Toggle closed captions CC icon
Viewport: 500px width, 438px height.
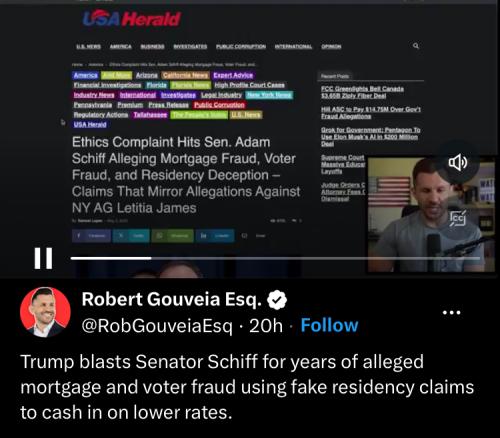(457, 218)
